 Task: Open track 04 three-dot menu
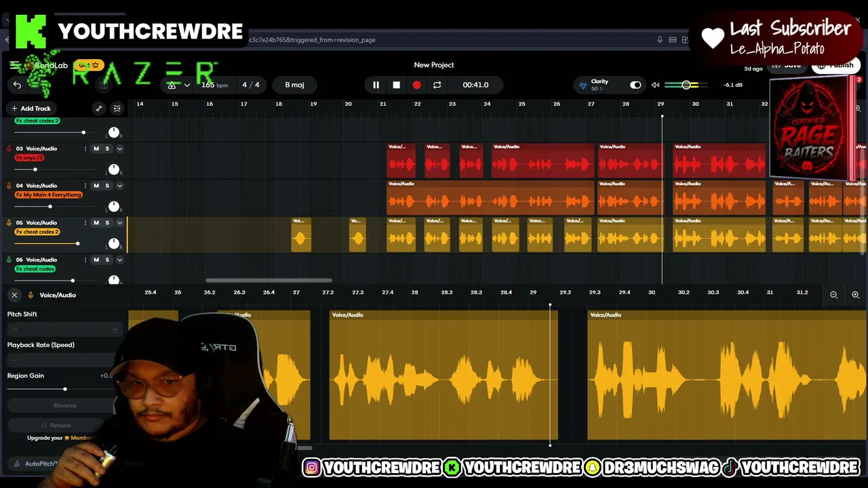tap(85, 186)
